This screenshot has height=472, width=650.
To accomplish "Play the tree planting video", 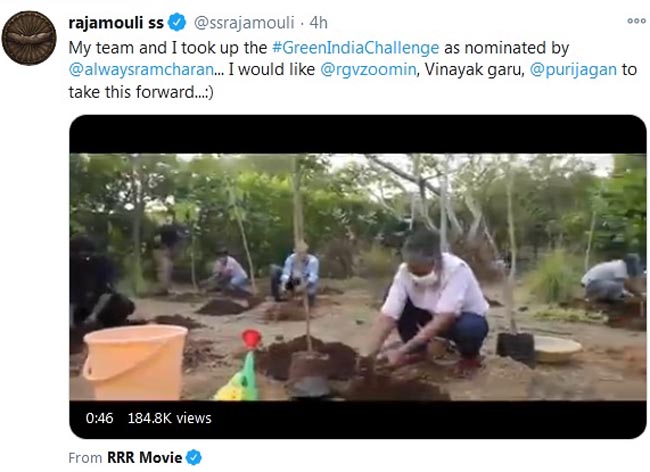I will (357, 277).
